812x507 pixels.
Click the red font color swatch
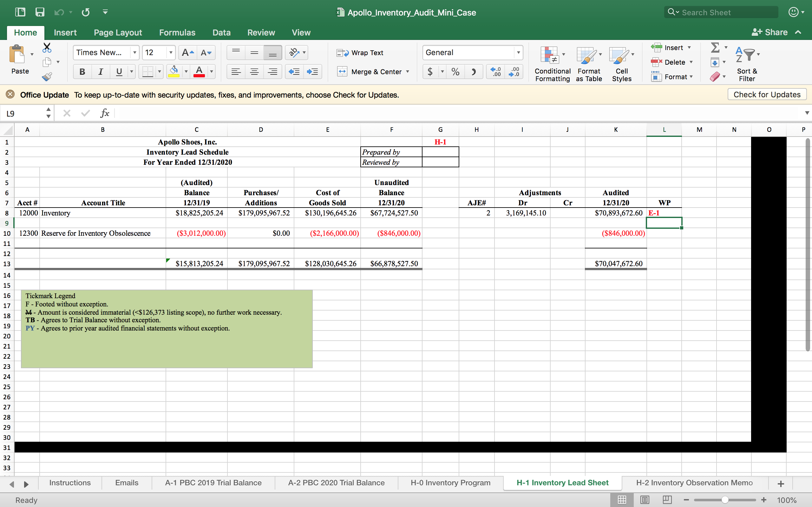coord(199,72)
